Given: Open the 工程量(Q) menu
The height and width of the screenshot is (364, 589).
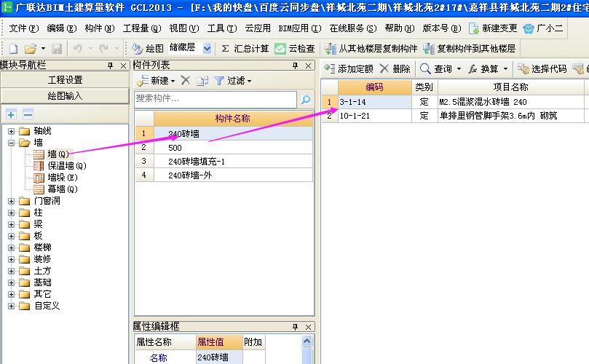Looking at the screenshot, I should point(142,28).
